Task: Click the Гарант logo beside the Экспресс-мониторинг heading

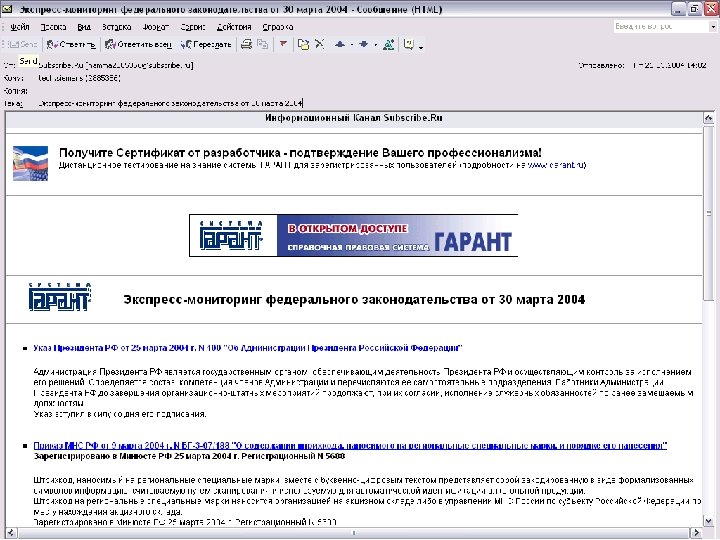Action: [60, 297]
